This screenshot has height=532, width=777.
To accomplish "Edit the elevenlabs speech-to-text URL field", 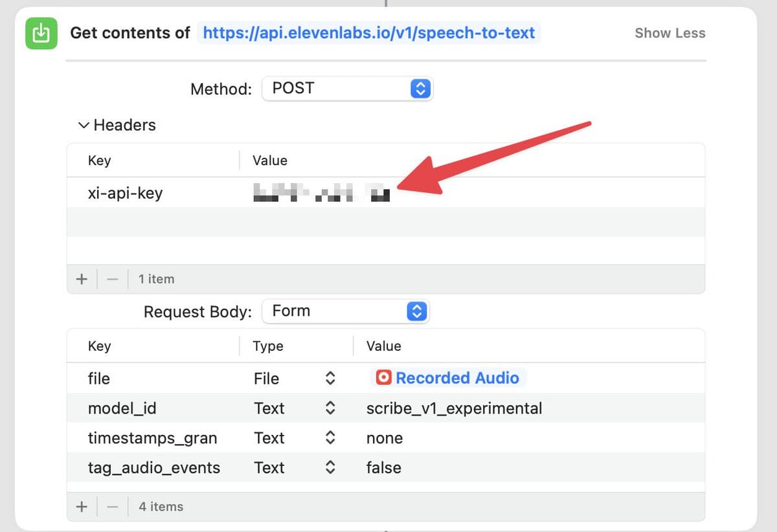I will tap(369, 32).
